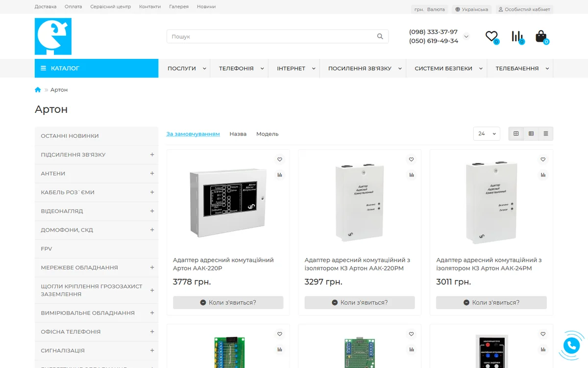Expand ВІДЕОНАГЛЯД category plus
The height and width of the screenshot is (368, 588).
[x=152, y=211]
